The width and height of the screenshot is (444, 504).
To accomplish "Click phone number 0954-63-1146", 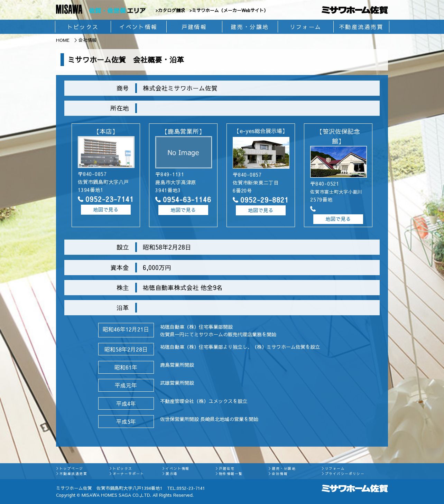I will pos(187,199).
